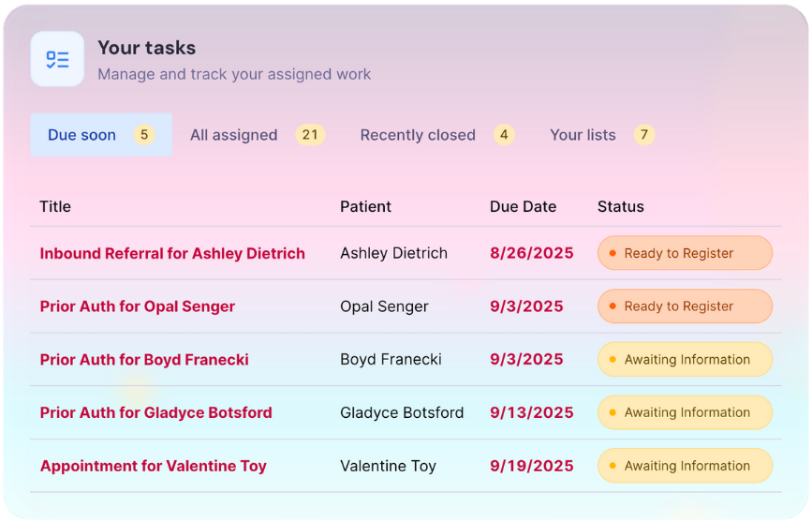The image size is (812, 522).
Task: Click Valentine Toy's Awaiting Information badge
Action: click(x=685, y=466)
